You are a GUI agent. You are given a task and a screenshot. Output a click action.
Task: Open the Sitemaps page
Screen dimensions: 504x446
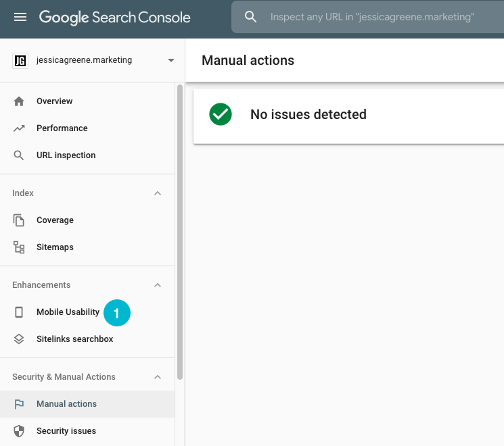coord(55,247)
